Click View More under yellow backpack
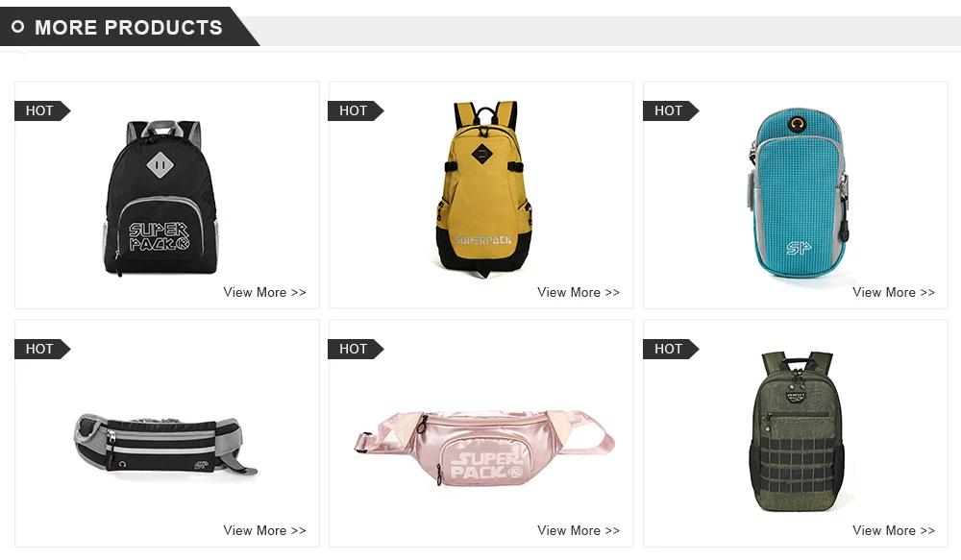 (x=579, y=292)
